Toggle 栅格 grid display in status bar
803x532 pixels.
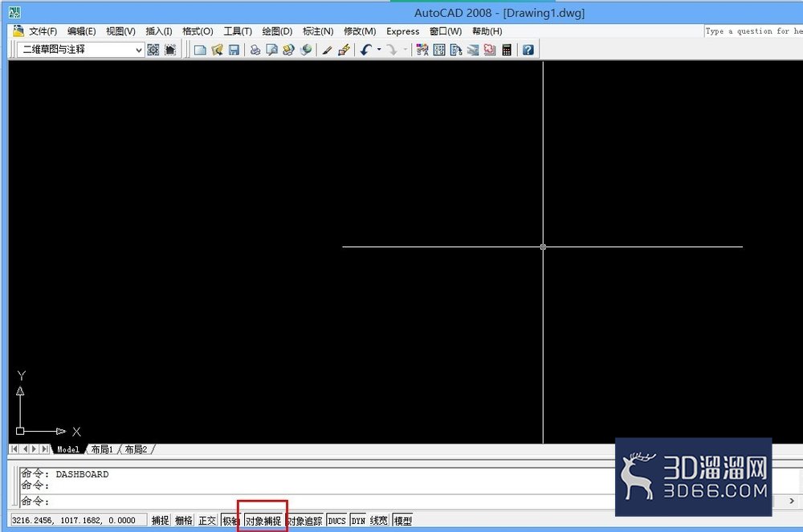184,520
